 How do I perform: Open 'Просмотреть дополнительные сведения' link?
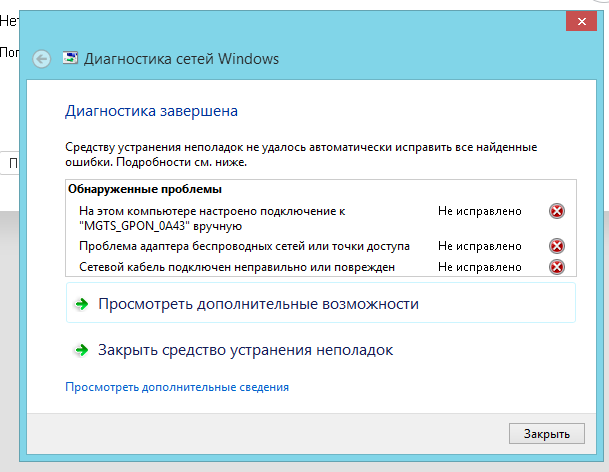(177, 387)
